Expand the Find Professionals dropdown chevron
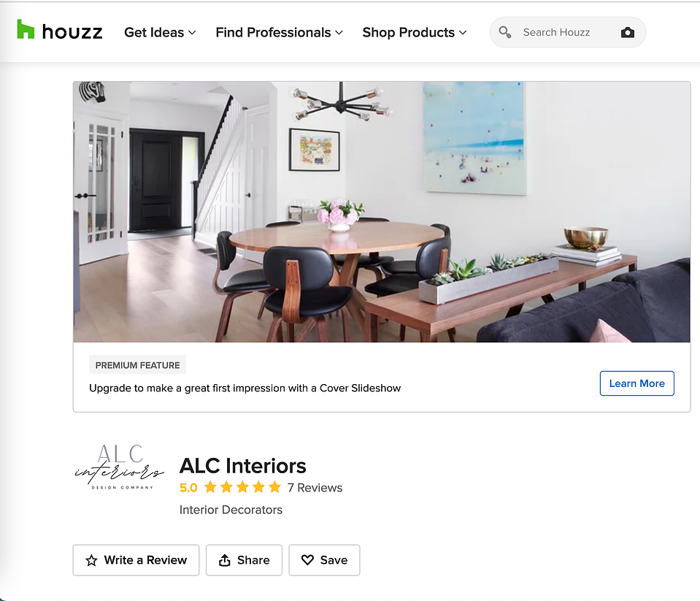 [339, 33]
